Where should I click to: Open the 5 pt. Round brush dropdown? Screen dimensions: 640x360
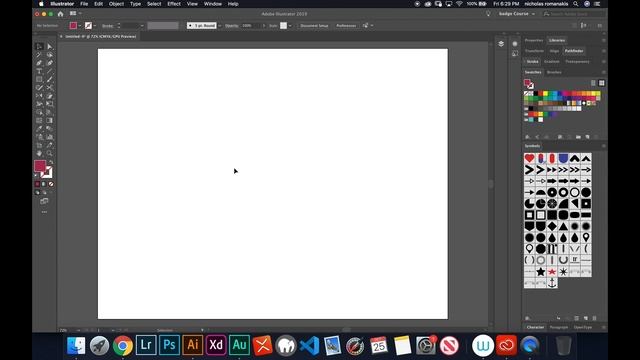220,26
